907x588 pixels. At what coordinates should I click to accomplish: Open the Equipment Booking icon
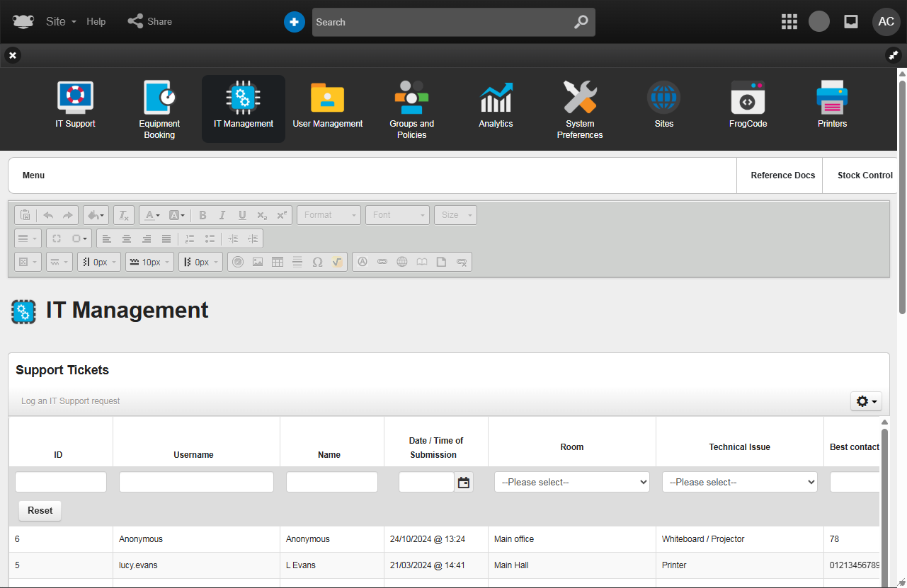point(159,98)
